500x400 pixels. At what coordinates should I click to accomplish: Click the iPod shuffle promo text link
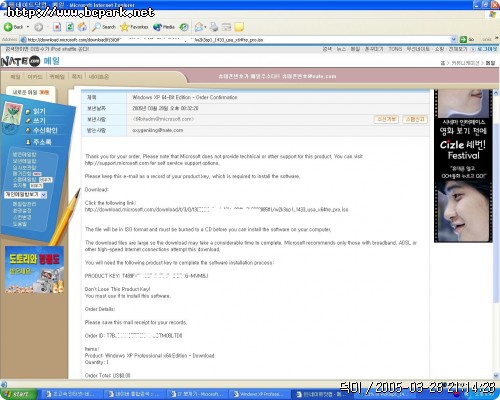click(x=47, y=49)
